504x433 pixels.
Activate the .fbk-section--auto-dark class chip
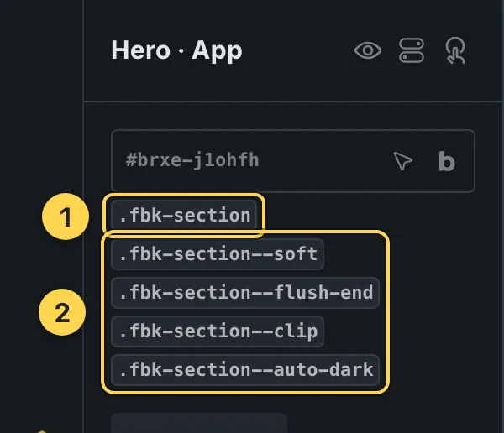click(x=245, y=370)
